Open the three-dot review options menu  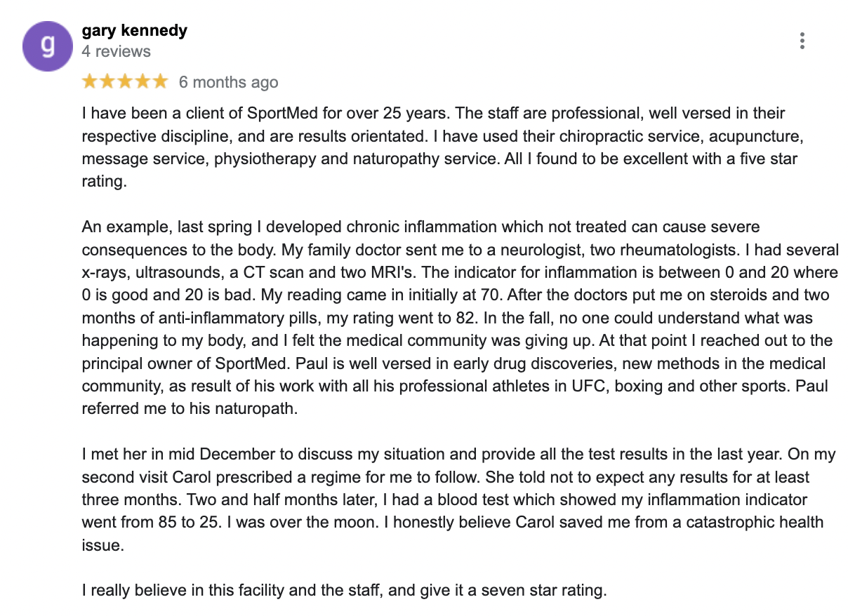click(802, 41)
